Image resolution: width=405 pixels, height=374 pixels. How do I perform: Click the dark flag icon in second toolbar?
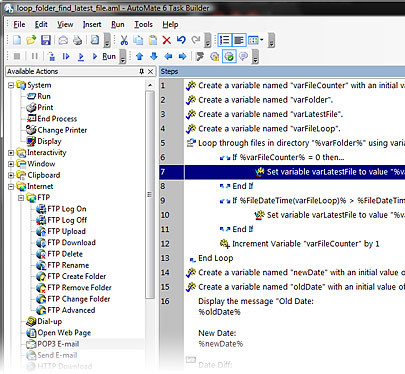[x=200, y=56]
